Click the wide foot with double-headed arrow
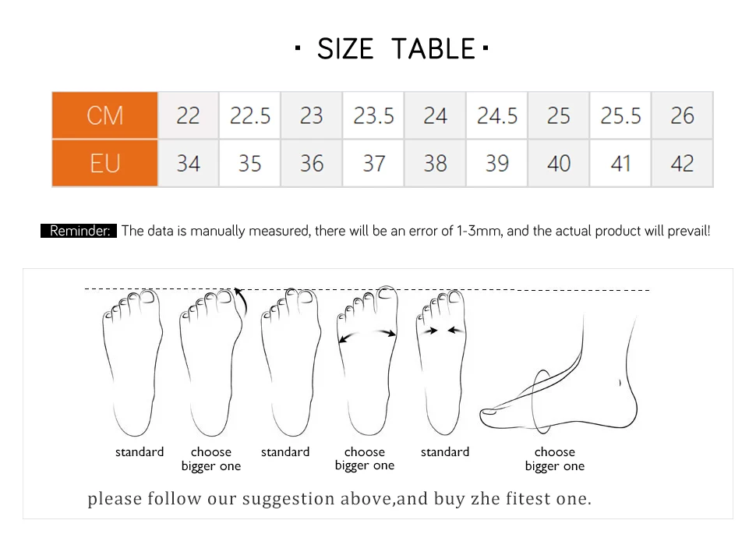The height and width of the screenshot is (552, 756). (x=366, y=363)
